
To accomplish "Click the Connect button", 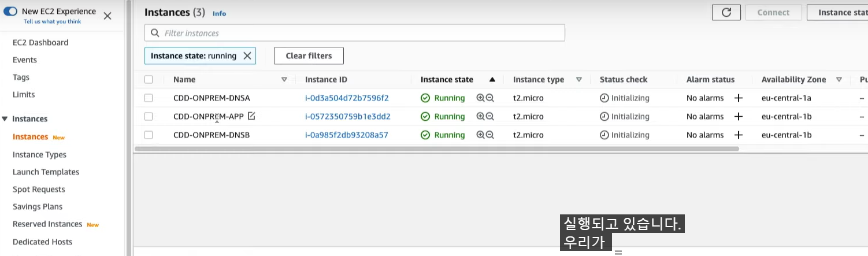I will [x=773, y=12].
